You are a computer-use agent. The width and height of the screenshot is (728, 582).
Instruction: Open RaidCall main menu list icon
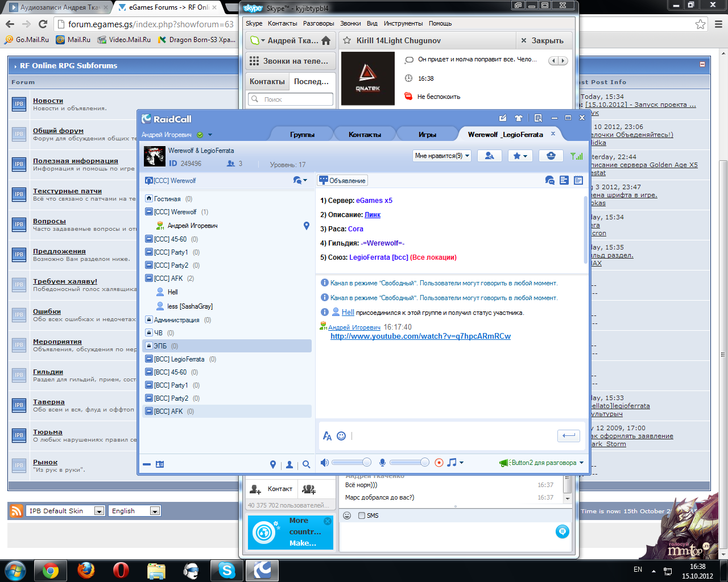click(538, 118)
